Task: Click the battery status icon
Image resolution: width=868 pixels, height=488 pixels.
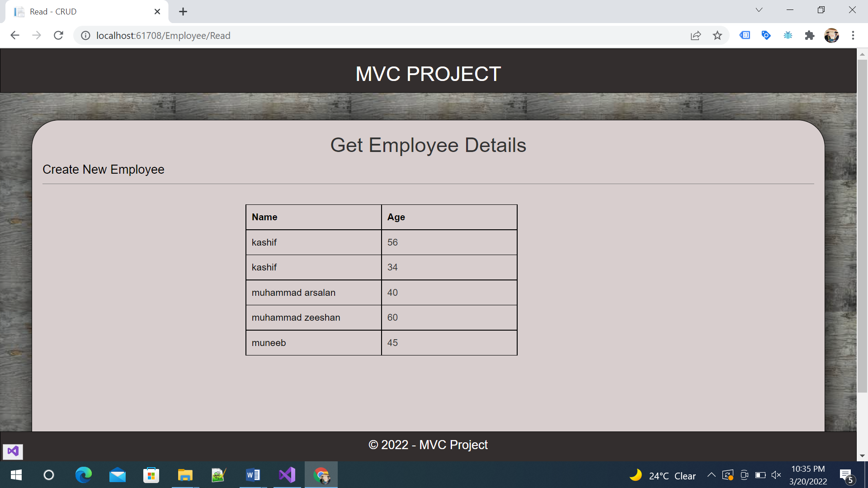Action: (x=760, y=475)
